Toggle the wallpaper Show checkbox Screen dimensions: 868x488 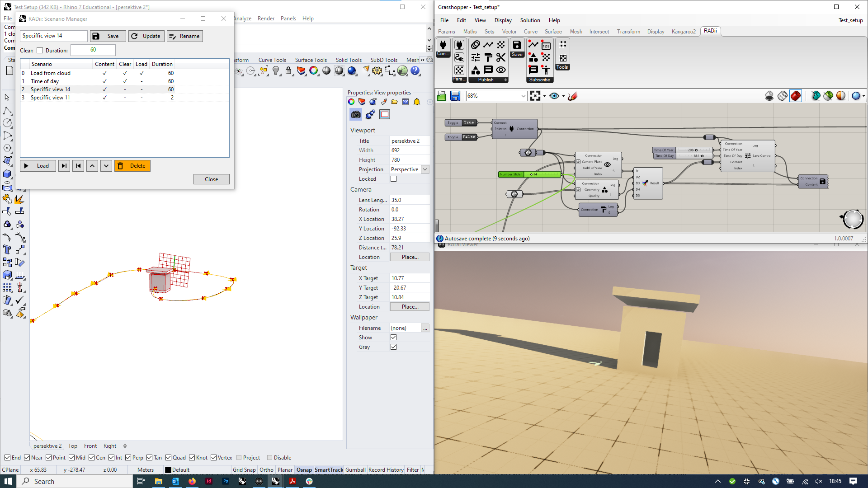click(394, 338)
